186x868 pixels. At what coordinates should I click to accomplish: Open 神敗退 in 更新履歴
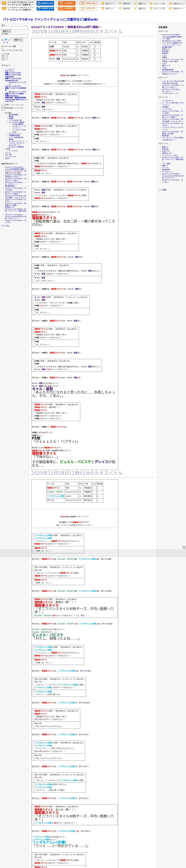pos(164,57)
